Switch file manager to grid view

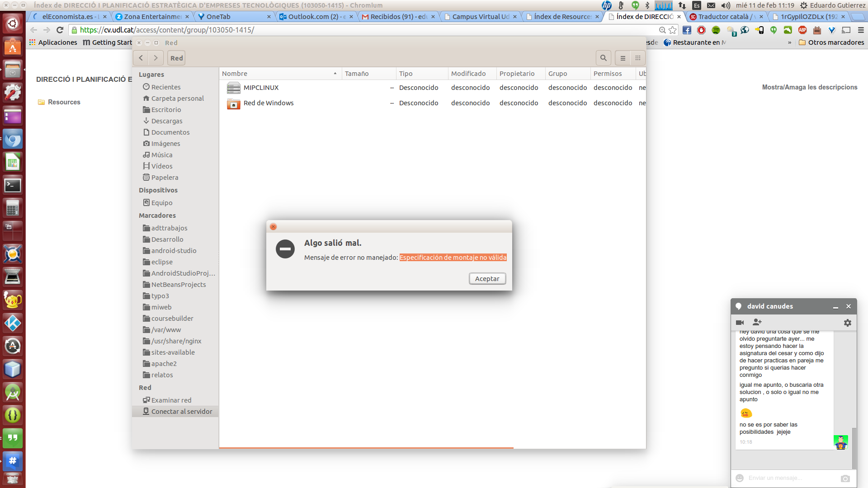tap(638, 58)
